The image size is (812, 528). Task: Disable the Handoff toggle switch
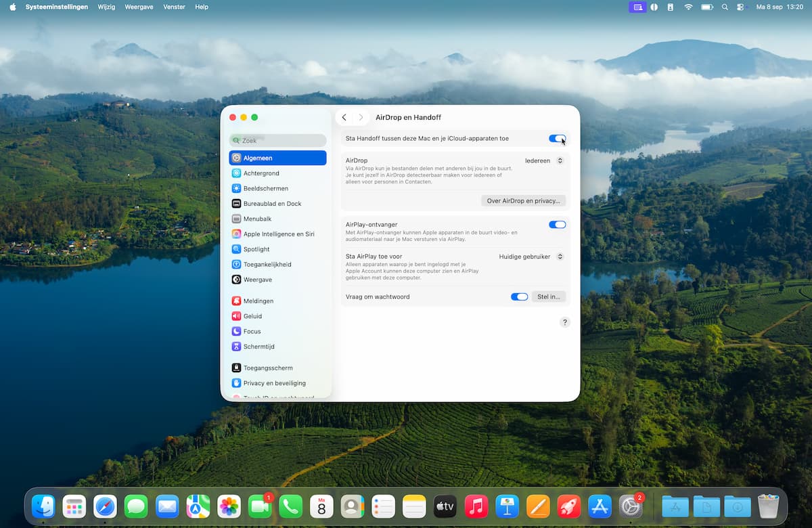[557, 139]
